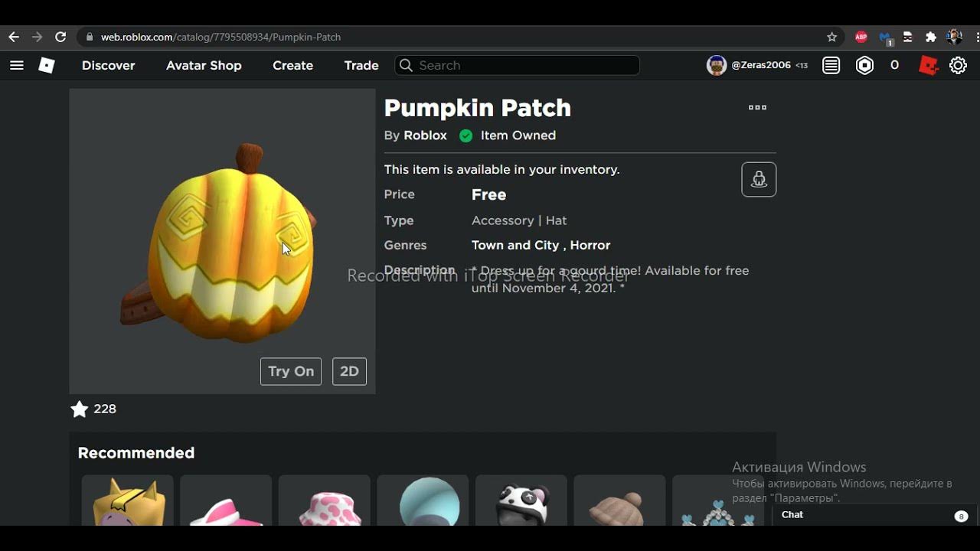Open the ABP ad blocker extension
980x551 pixels.
pos(861,37)
